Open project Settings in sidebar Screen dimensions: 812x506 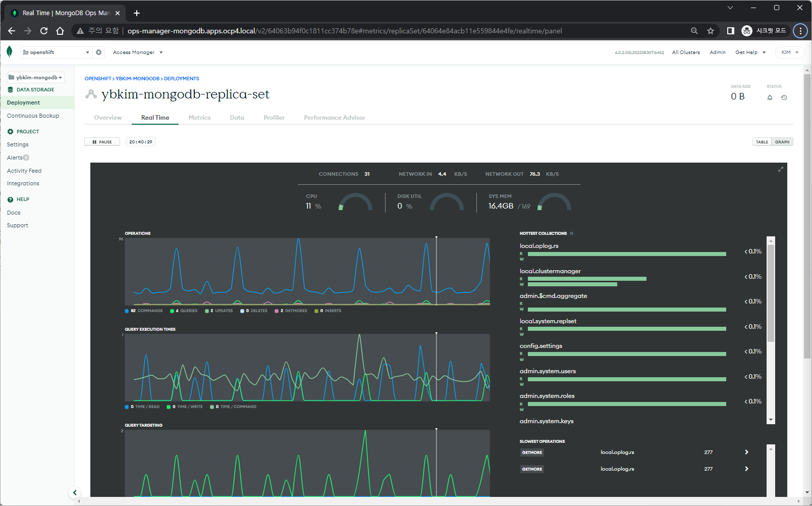tap(18, 144)
